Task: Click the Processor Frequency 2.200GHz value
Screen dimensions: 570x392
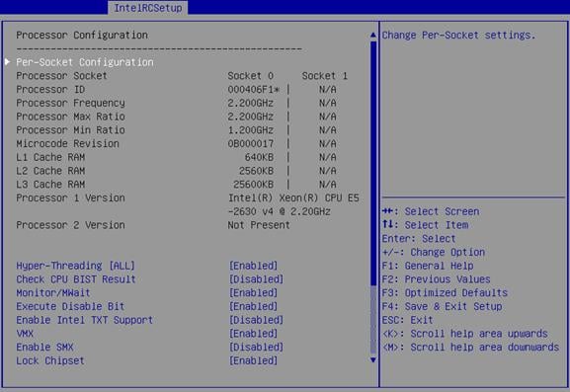Action: tap(251, 103)
